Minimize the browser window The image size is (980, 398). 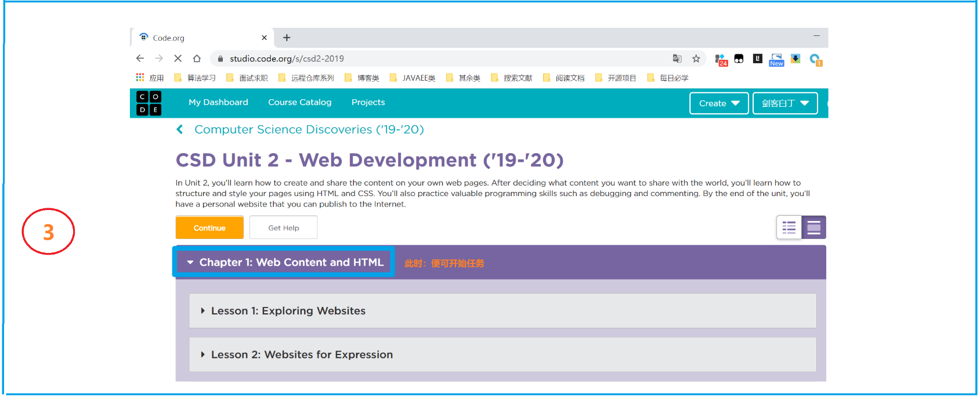tap(816, 36)
